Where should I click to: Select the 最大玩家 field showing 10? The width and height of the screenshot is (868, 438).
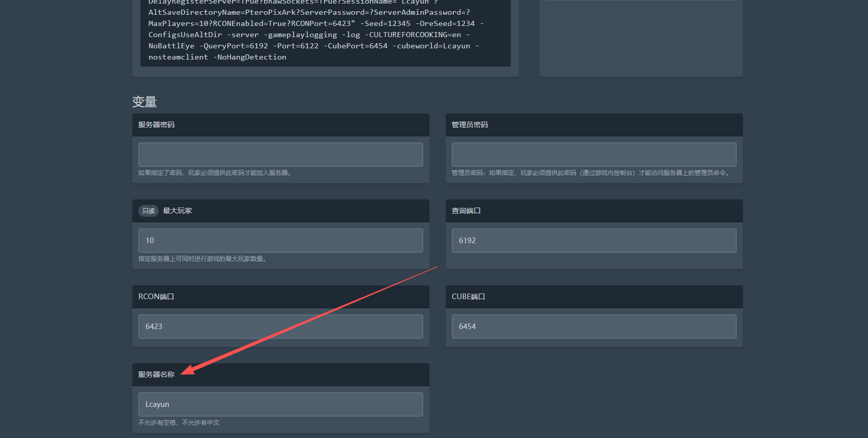pos(280,241)
